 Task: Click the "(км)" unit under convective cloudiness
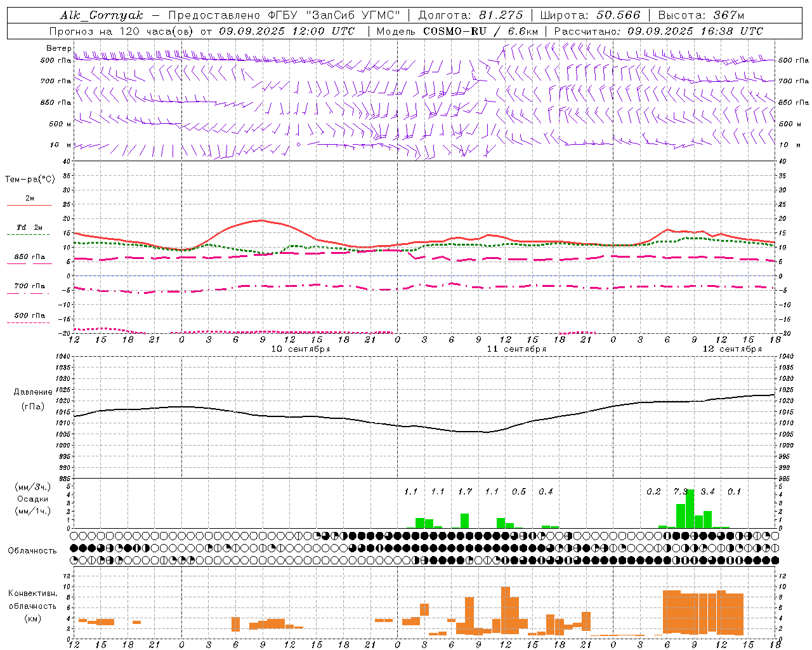(x=33, y=618)
